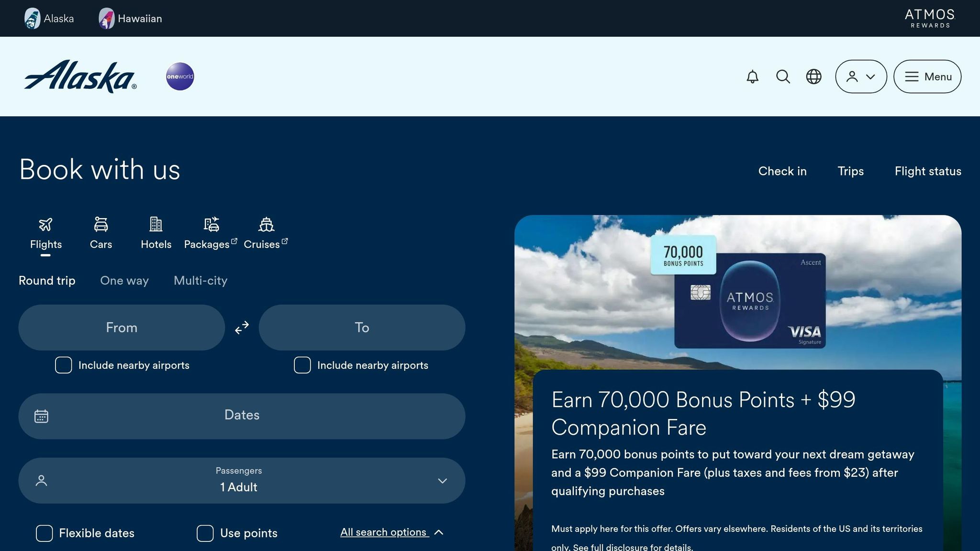Viewport: 980px width, 551px height.
Task: Check Include nearby airports under From
Action: 63,365
